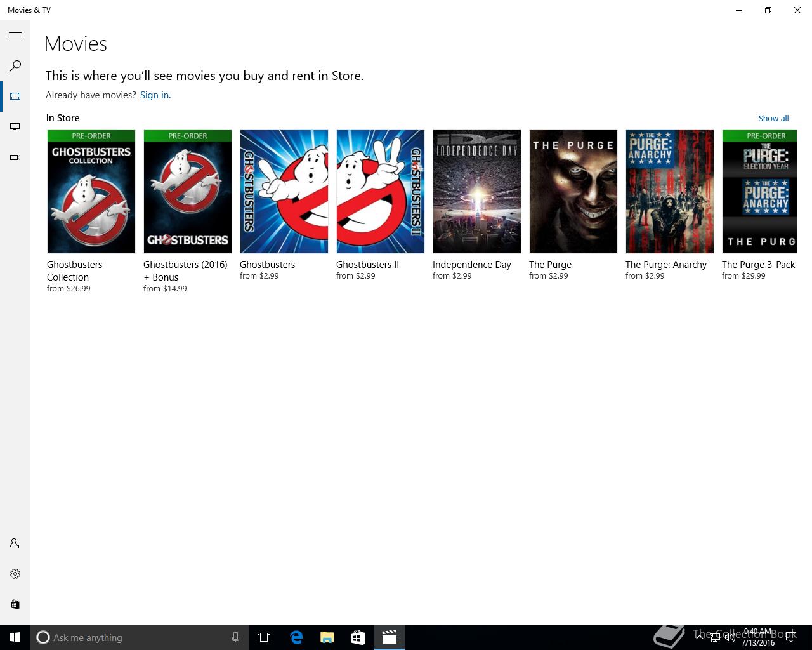812x650 pixels.
Task: Open Ghostbusters (2016) + Bonus poster
Action: click(188, 192)
